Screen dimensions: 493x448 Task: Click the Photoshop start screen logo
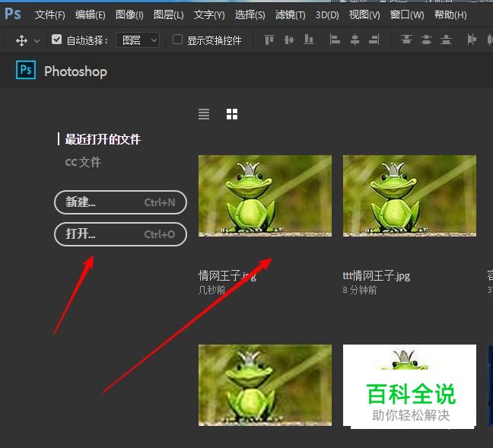coord(26,70)
